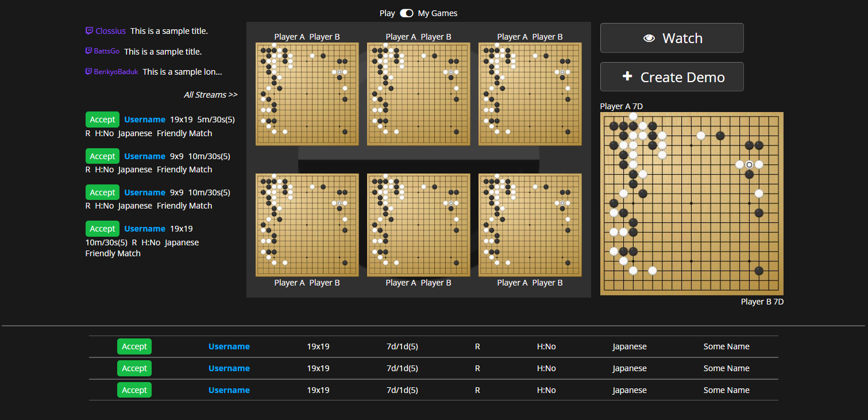The width and height of the screenshot is (868, 420).
Task: Accept the first 9x9 10m/30s(5) challenge
Action: tap(102, 156)
